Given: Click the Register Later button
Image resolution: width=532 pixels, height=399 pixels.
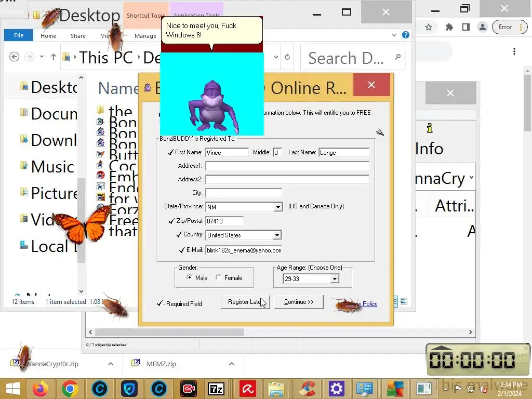Looking at the screenshot, I should [245, 302].
